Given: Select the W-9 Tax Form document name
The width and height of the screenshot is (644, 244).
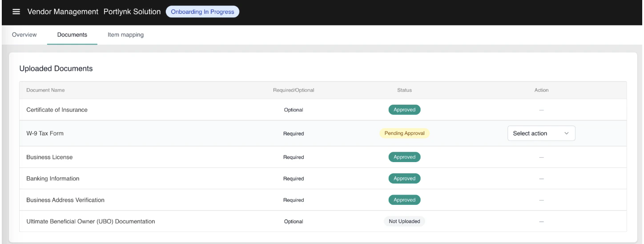Looking at the screenshot, I should pyautogui.click(x=45, y=133).
